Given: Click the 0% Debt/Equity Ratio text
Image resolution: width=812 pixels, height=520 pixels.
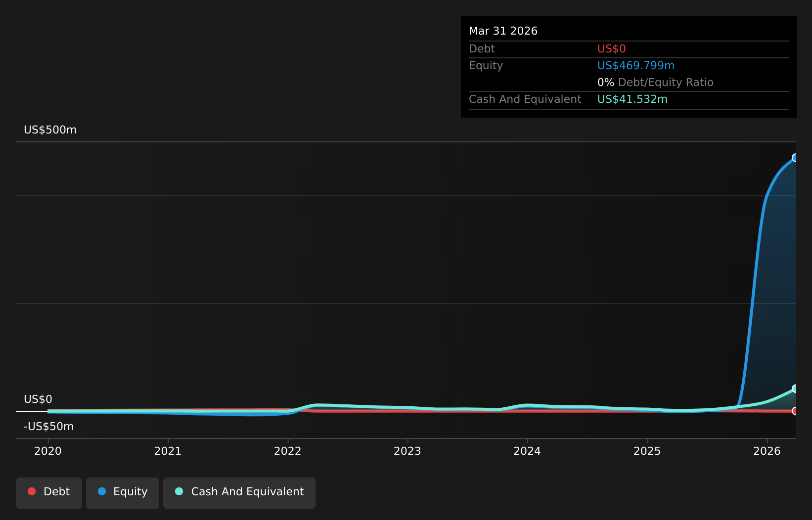Looking at the screenshot, I should pos(655,83).
